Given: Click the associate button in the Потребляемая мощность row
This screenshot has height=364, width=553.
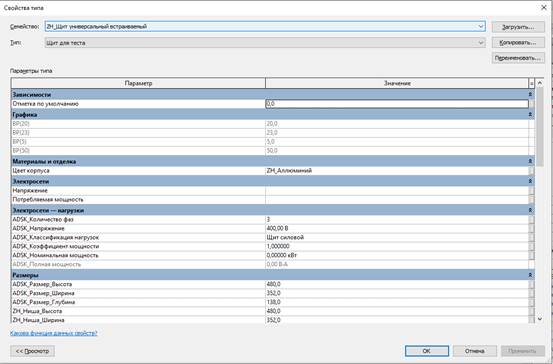Looking at the screenshot, I should [531, 200].
